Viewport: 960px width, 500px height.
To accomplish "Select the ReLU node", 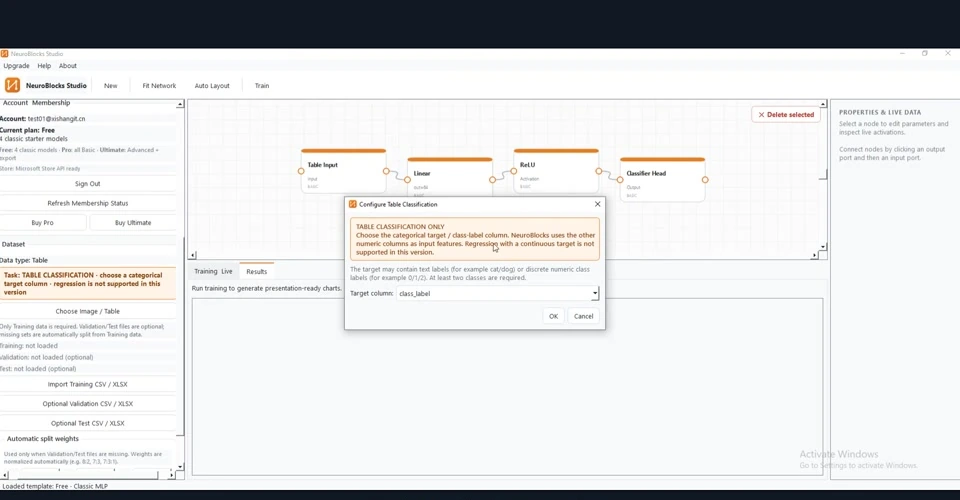I will click(556, 171).
